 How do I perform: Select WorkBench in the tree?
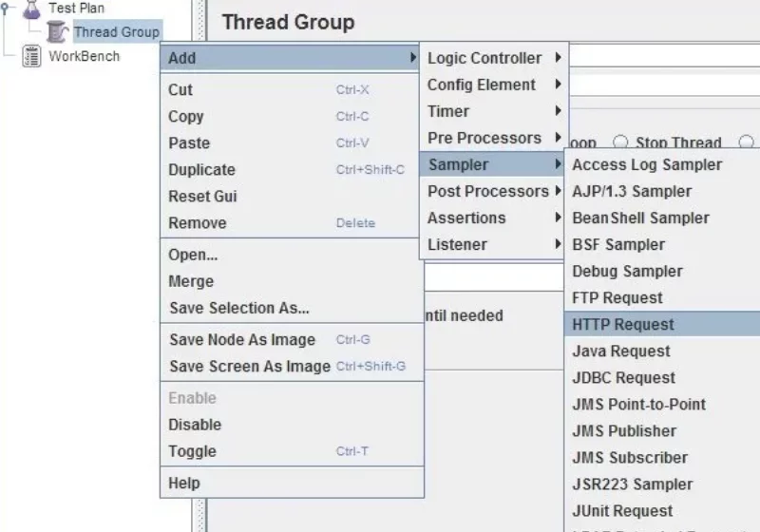click(84, 57)
